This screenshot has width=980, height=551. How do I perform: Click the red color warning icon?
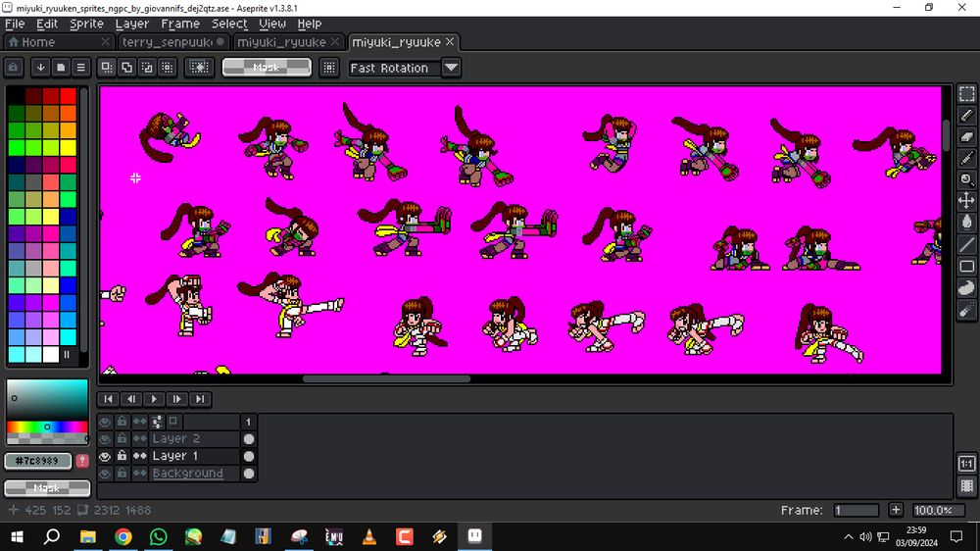pyautogui.click(x=82, y=461)
